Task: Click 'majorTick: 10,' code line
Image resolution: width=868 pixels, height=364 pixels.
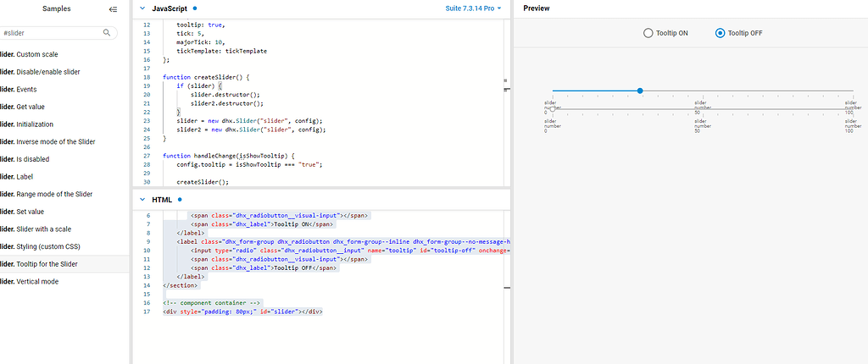Action: click(x=200, y=42)
